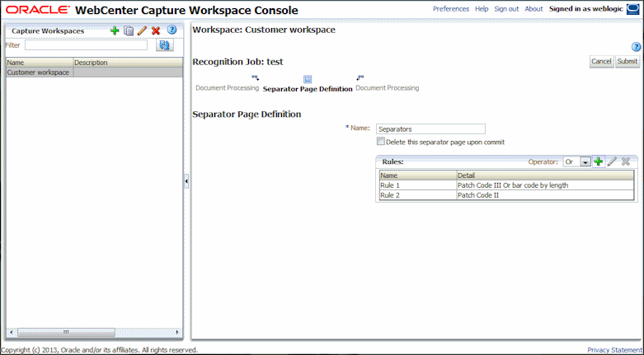The image size is (644, 355).
Task: Add a new separator rule
Action: 599,161
